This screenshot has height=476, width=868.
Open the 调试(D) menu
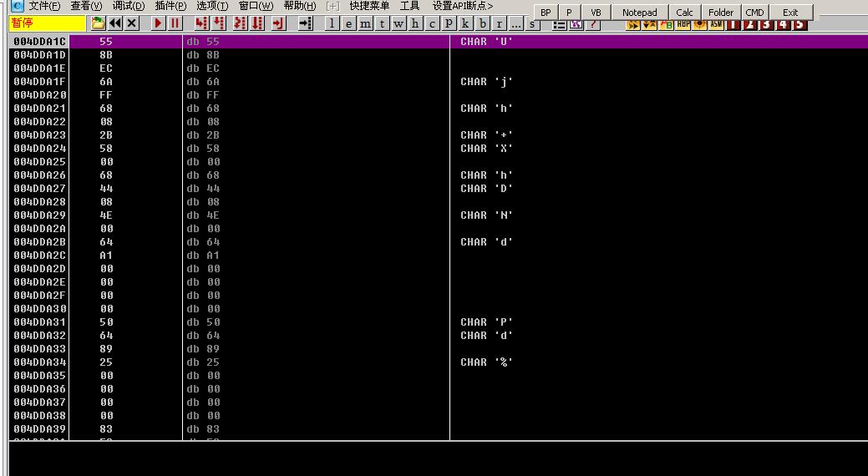pyautogui.click(x=129, y=6)
